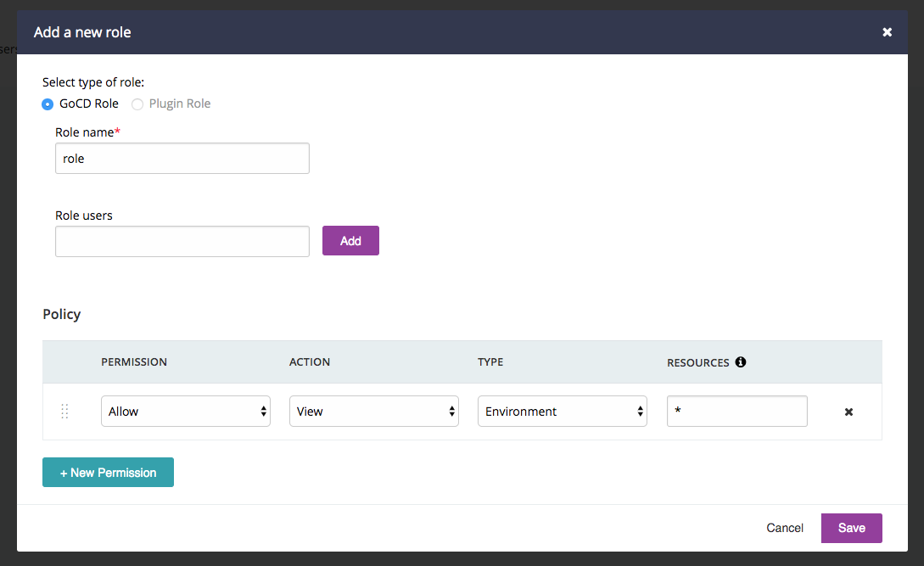924x566 pixels.
Task: Close the Add a new role dialog
Action: click(887, 32)
